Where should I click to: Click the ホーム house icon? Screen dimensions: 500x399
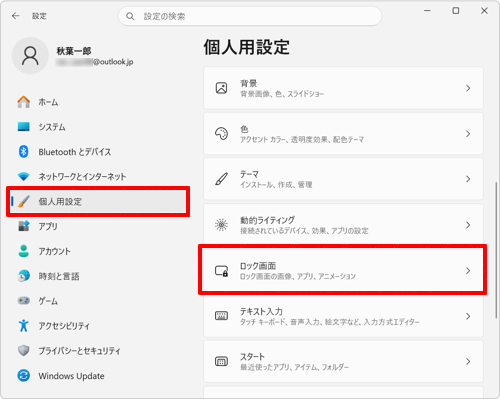24,102
